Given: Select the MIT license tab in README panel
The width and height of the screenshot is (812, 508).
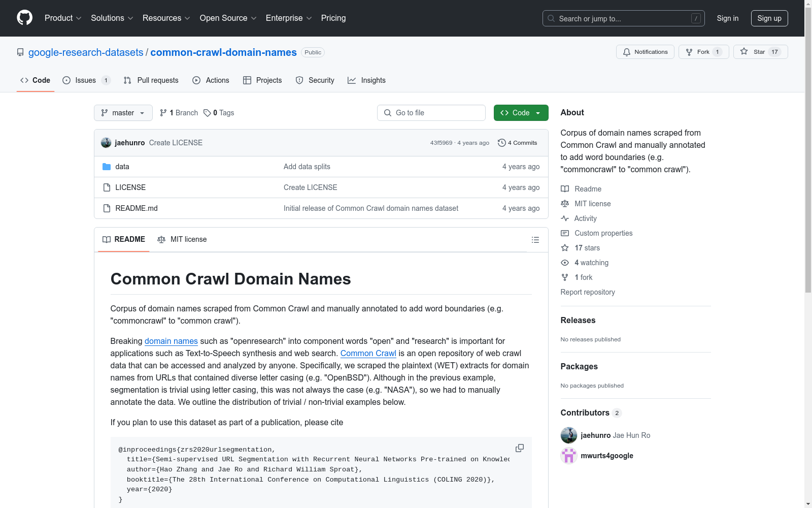Looking at the screenshot, I should pos(182,239).
